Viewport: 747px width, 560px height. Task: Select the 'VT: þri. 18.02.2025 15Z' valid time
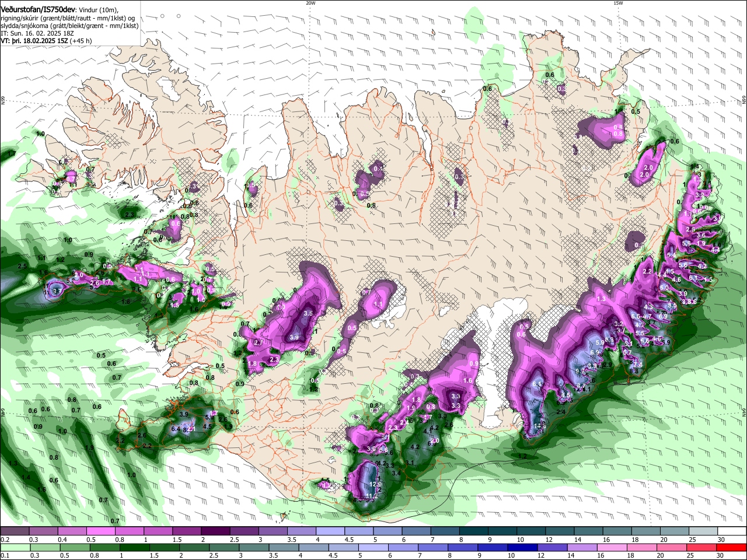(x=34, y=41)
